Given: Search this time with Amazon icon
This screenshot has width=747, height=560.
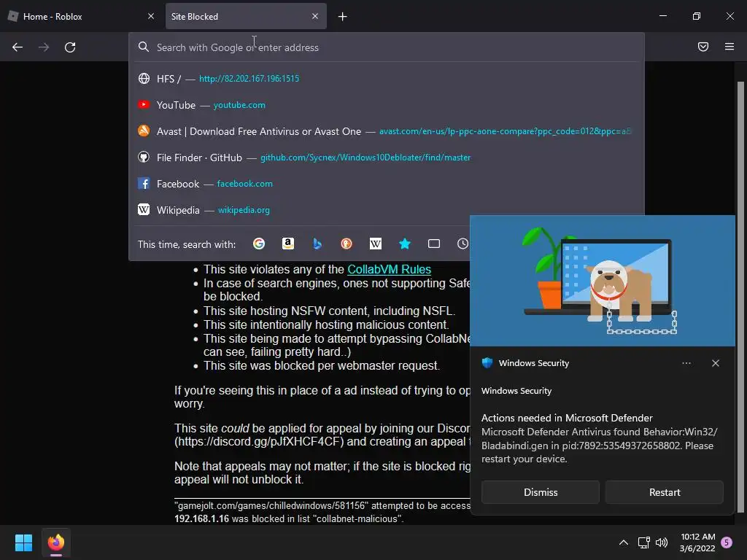Looking at the screenshot, I should [x=287, y=244].
